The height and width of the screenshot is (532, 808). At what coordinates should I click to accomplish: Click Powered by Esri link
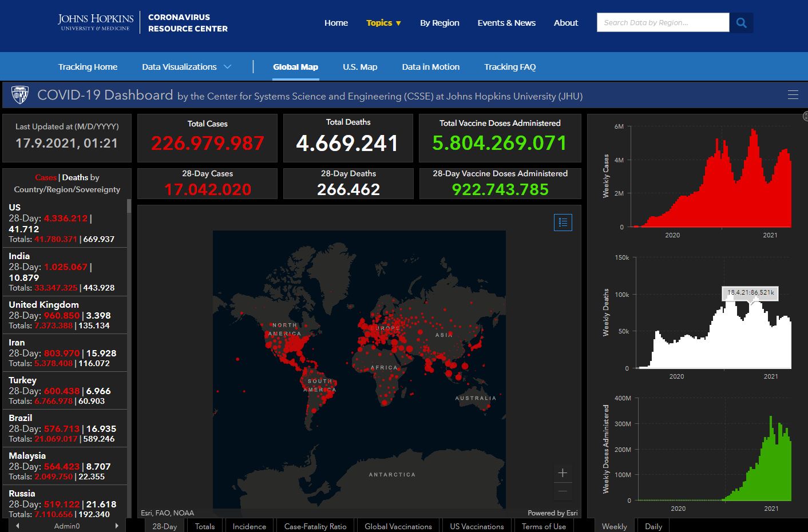click(x=553, y=513)
